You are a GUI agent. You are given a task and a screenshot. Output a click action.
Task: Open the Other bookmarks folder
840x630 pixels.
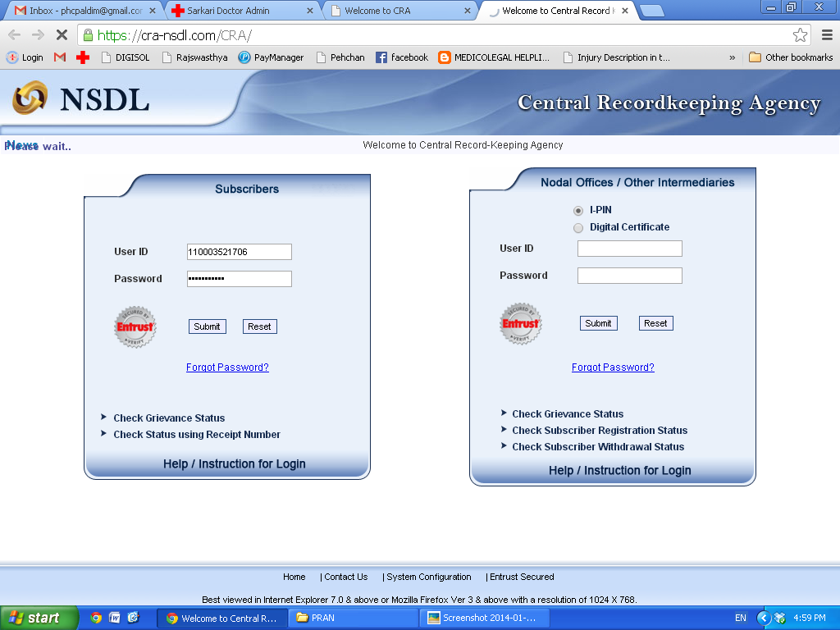791,57
